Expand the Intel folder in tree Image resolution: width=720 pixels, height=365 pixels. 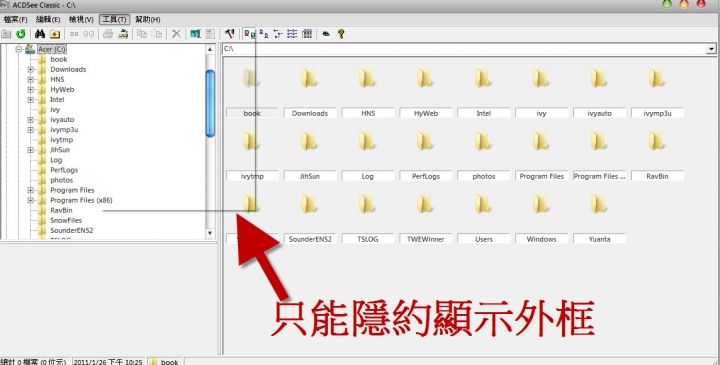point(31,100)
